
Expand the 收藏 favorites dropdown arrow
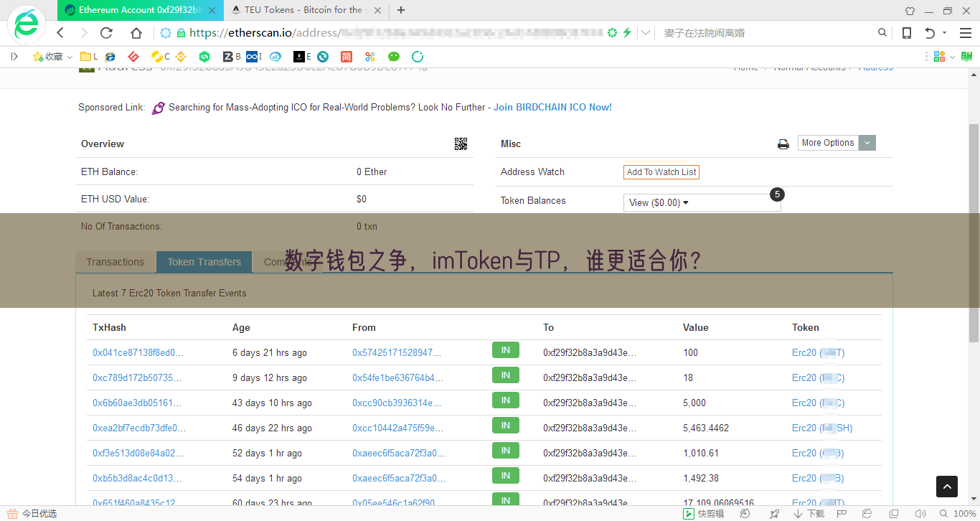[70, 57]
